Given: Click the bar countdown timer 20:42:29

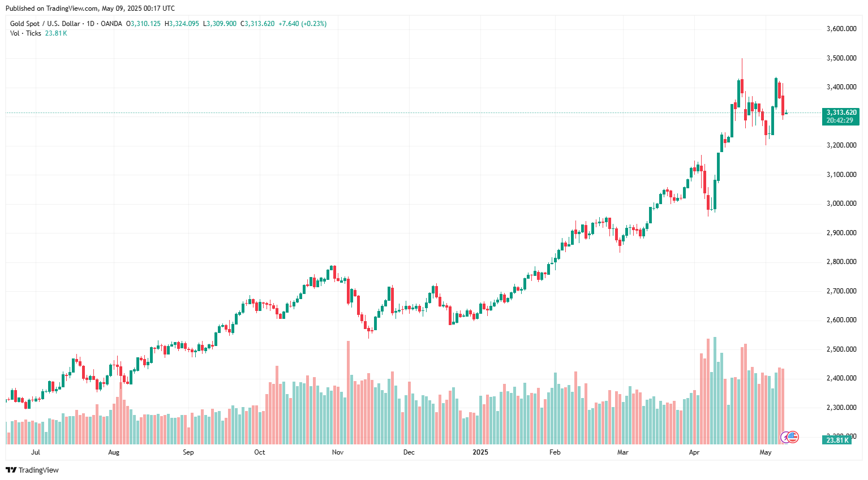Looking at the screenshot, I should (840, 120).
